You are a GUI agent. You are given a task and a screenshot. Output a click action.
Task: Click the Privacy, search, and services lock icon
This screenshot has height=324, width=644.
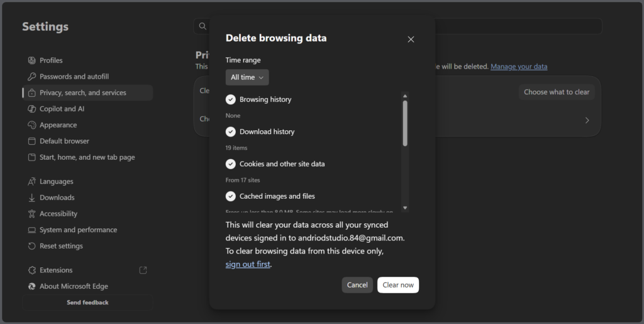coord(31,93)
